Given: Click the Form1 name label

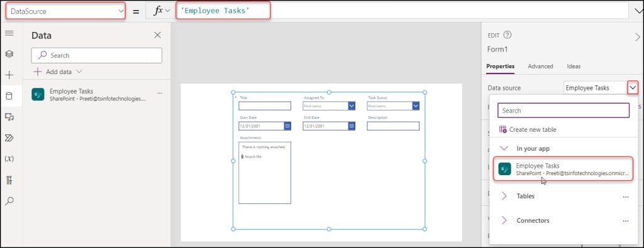Looking at the screenshot, I should [x=497, y=49].
